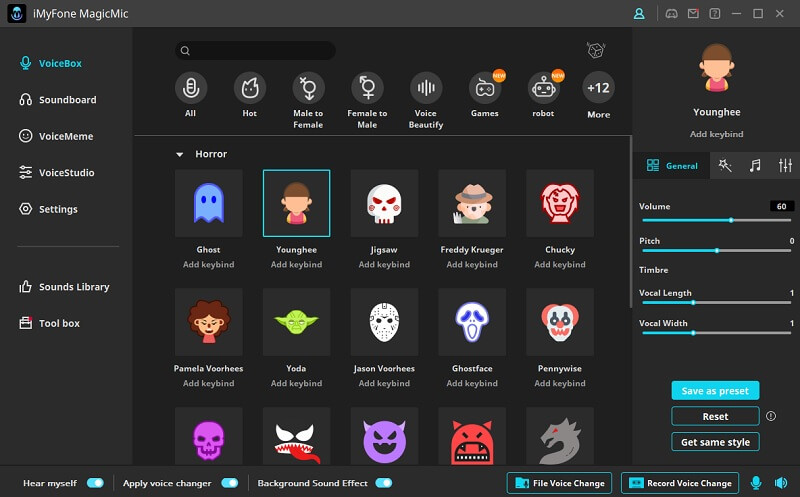Select the red angry demon voice filter
This screenshot has height=497, width=800.
coord(472,436)
